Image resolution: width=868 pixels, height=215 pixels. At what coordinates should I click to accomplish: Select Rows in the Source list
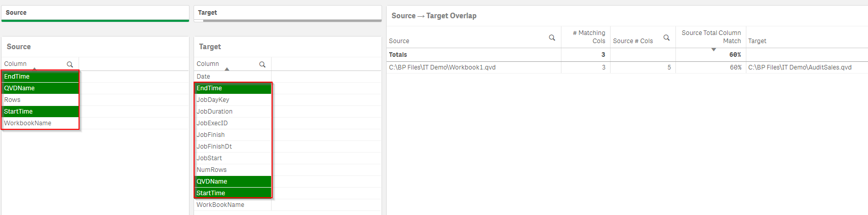(x=41, y=100)
